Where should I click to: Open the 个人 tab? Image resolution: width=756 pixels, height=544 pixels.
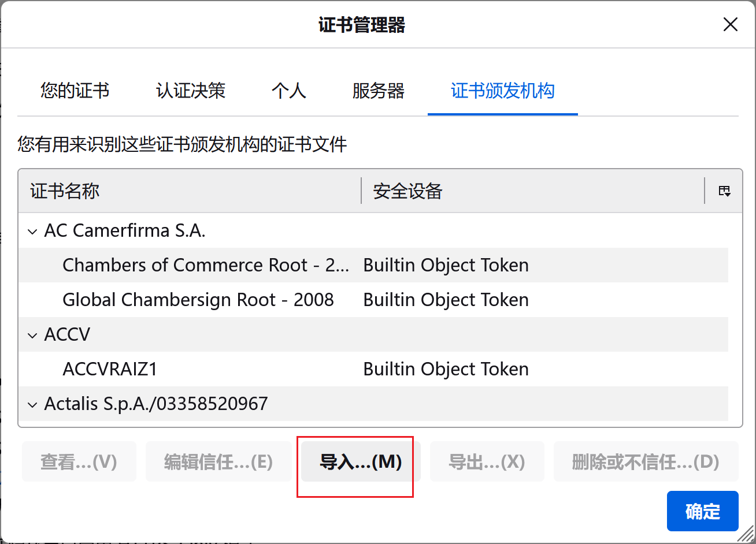(288, 91)
